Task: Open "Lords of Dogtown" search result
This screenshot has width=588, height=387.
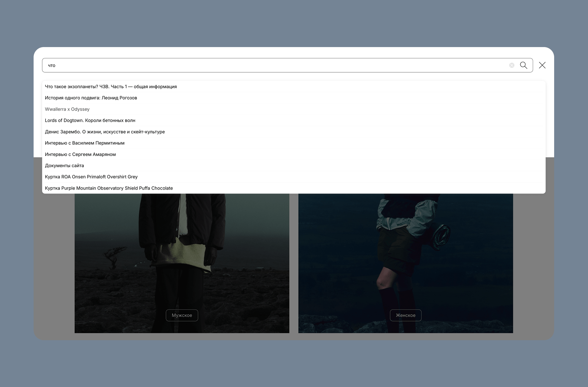Action: pos(90,120)
